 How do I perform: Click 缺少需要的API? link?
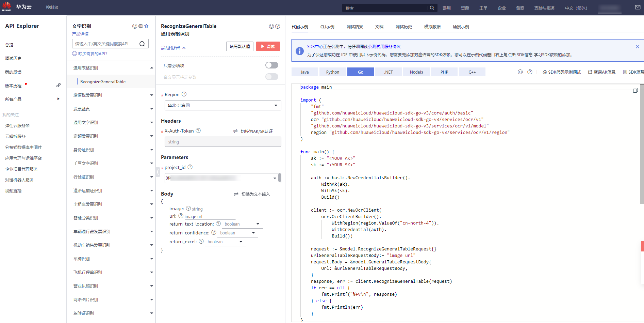(90, 53)
